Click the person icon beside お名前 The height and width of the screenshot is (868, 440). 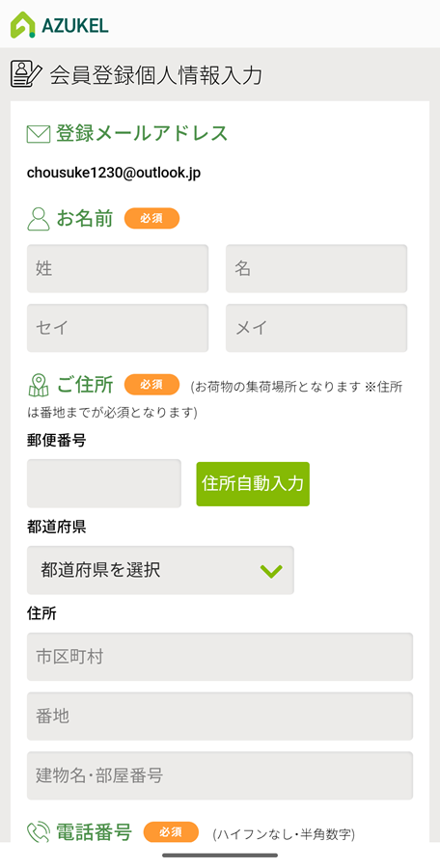pos(39,219)
